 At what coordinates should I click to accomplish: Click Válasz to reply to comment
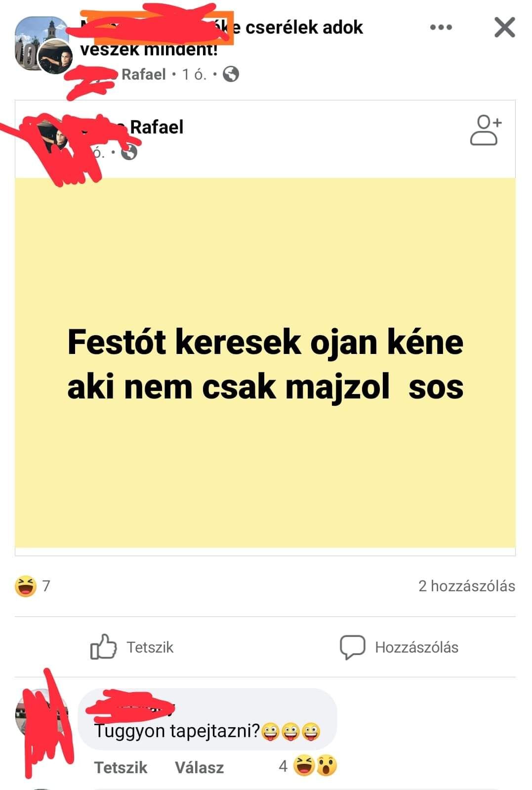point(199,767)
